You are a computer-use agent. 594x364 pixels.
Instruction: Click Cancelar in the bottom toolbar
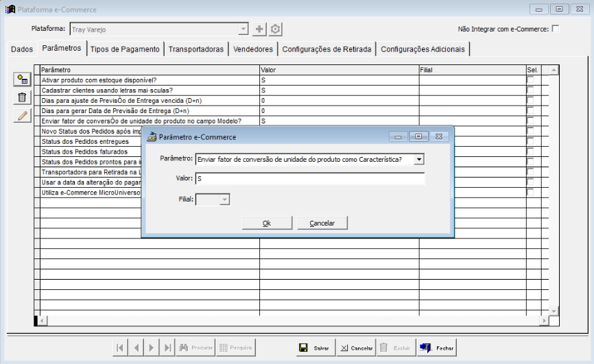(x=356, y=348)
